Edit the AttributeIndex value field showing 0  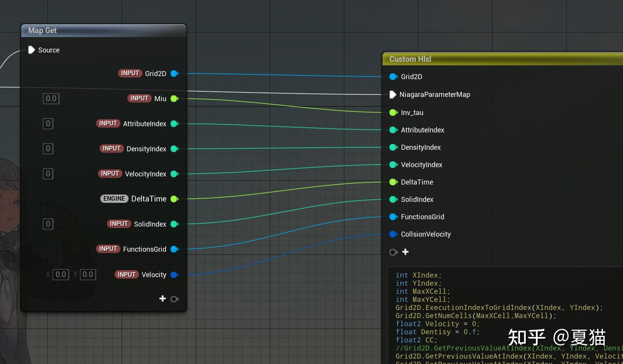point(47,124)
